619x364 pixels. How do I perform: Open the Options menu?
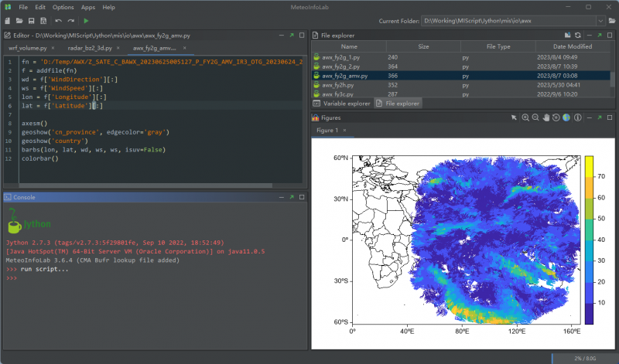(63, 7)
